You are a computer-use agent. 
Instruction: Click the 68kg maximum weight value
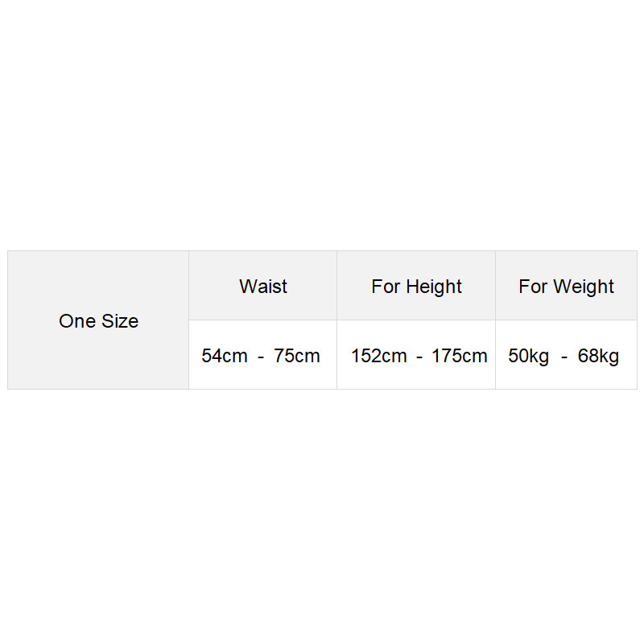[x=598, y=356]
